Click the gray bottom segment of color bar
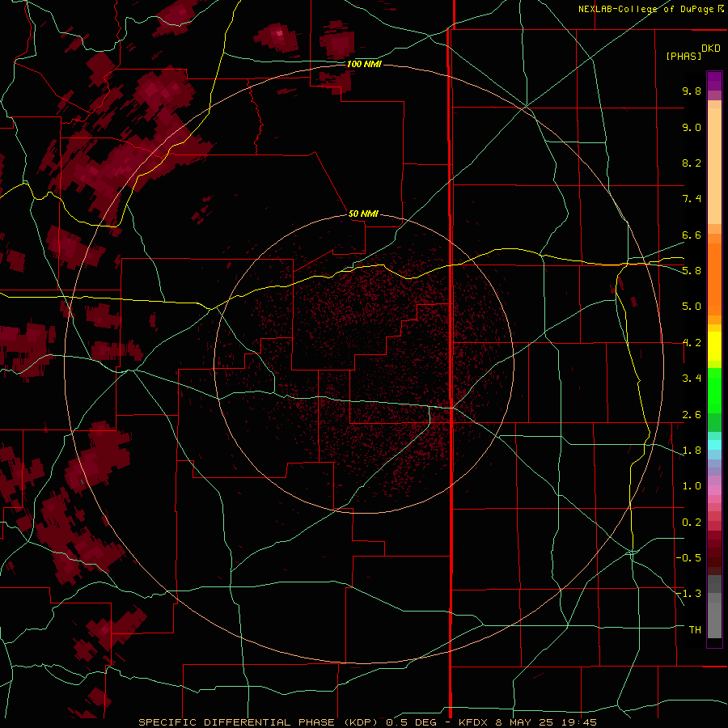728x728 pixels. pyautogui.click(x=714, y=617)
